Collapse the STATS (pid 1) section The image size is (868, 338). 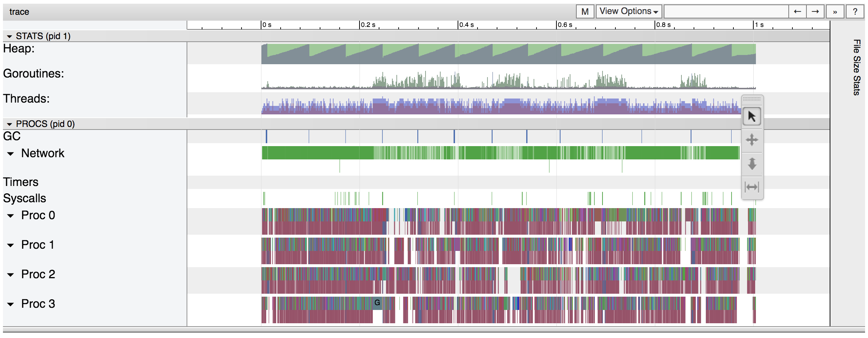click(x=10, y=36)
